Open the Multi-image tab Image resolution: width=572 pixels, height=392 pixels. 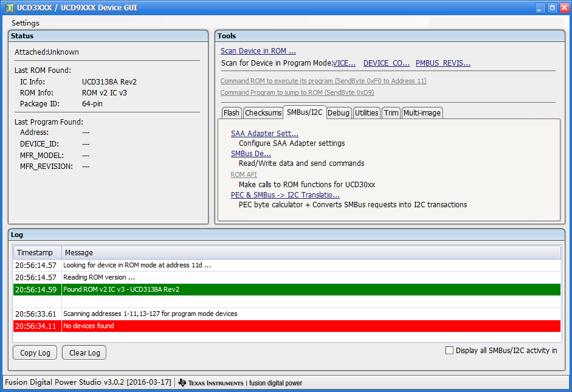422,113
